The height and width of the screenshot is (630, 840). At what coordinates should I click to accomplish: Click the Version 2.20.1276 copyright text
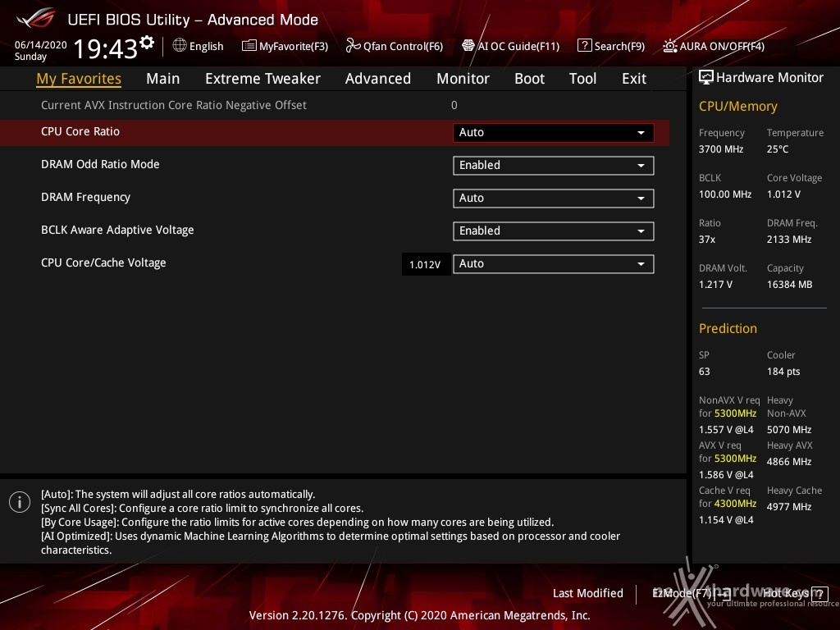coord(419,615)
